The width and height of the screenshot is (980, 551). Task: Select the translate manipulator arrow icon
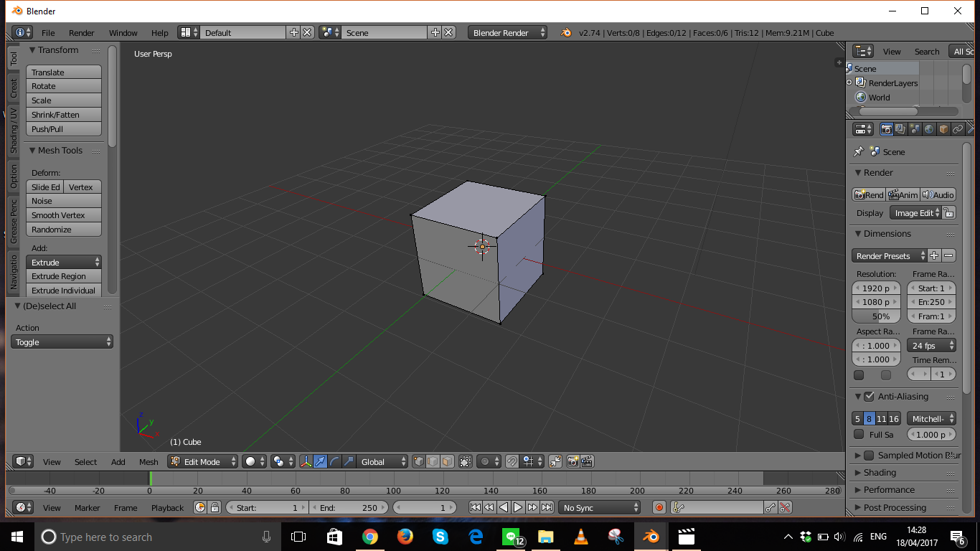tap(320, 461)
